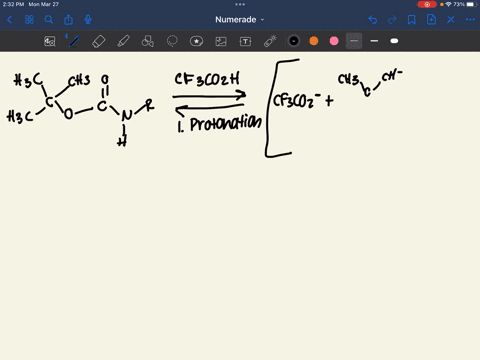This screenshot has height=360, width=480.
Task: Select the Image insert tool
Action: (x=221, y=41)
